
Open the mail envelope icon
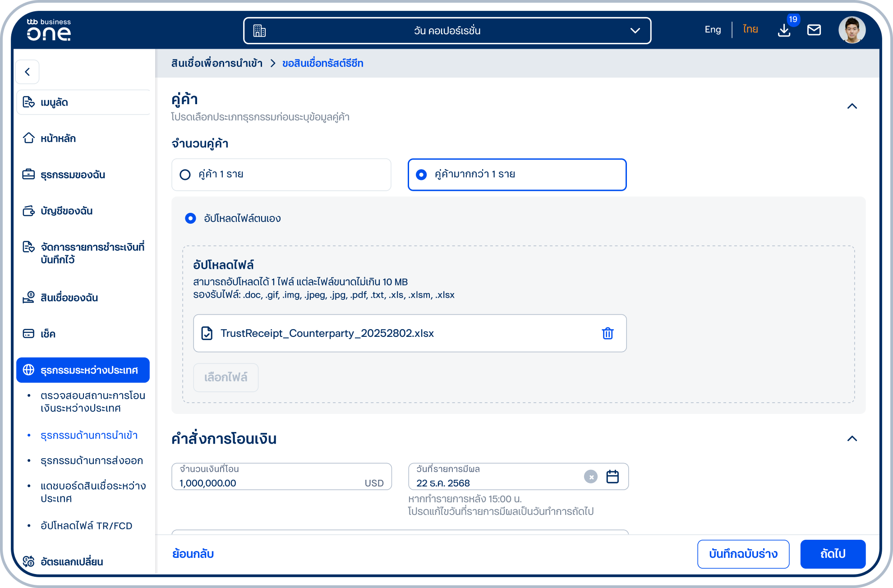point(814,30)
